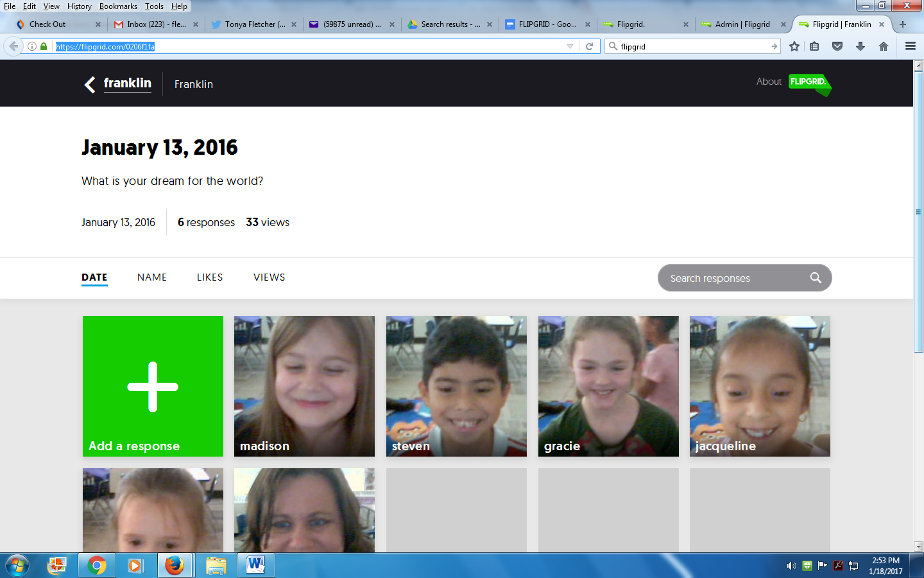Switch to the Admin | Flipgrid tab
The width and height of the screenshot is (924, 578).
(x=744, y=24)
